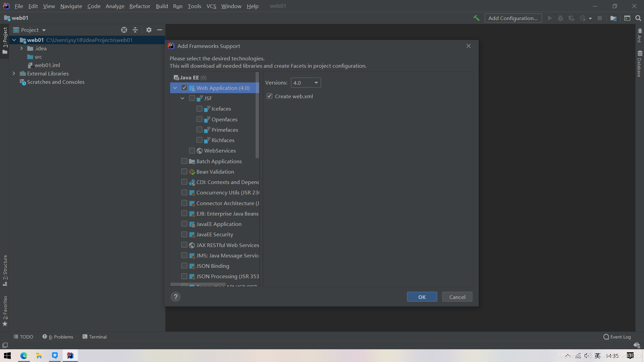Click the Bean Validation framework icon

pyautogui.click(x=192, y=172)
